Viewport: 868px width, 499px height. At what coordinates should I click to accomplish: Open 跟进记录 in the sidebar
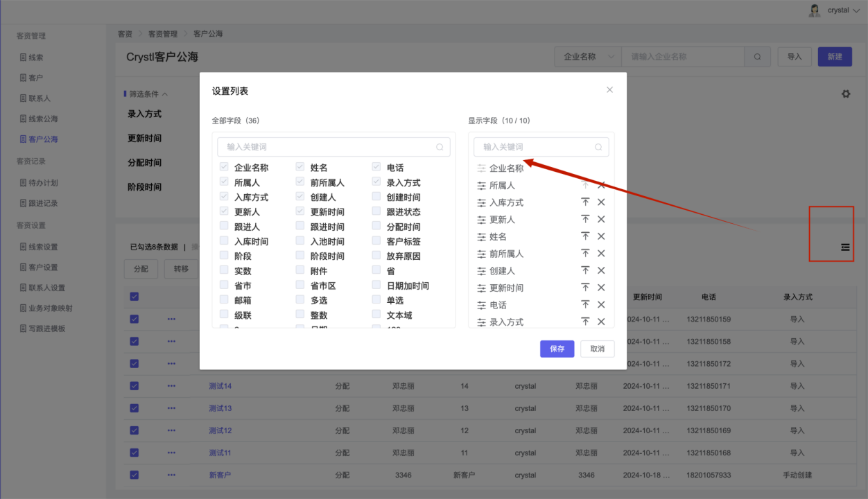43,203
